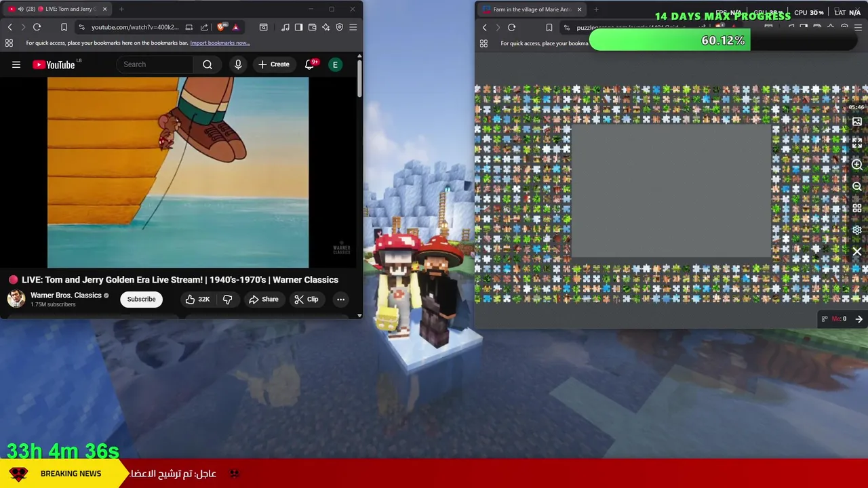Image resolution: width=868 pixels, height=488 pixels.
Task: Open the Brave Rewards triangle icon
Action: (x=235, y=27)
